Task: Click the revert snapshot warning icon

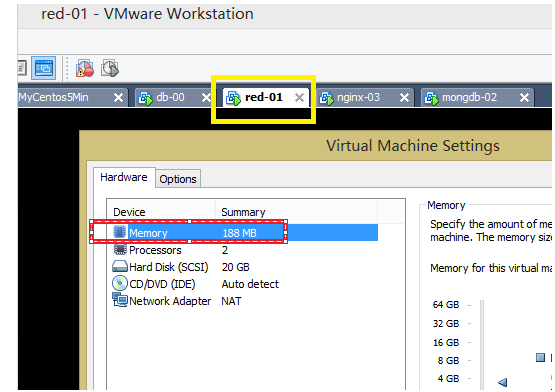Action: point(85,68)
